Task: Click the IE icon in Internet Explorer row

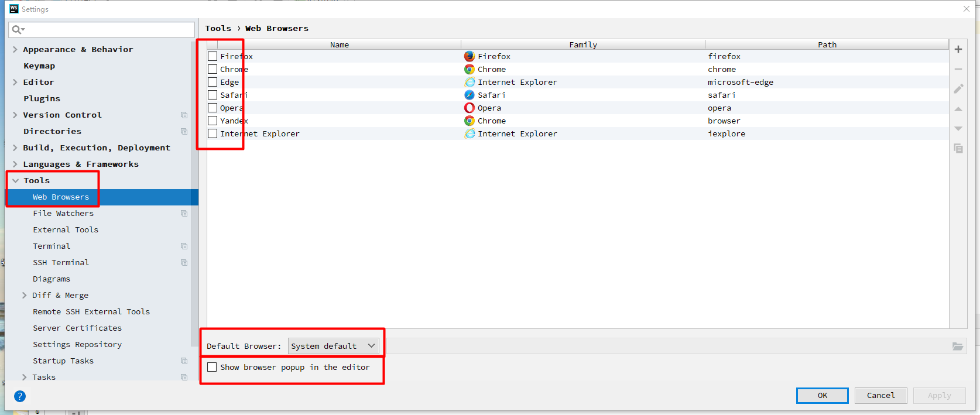Action: click(x=470, y=133)
